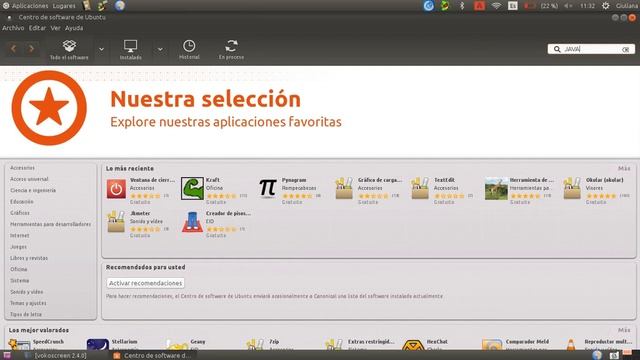This screenshot has width=640, height=360.
Task: Open Stellarium night sky icon
Action: (x=98, y=344)
